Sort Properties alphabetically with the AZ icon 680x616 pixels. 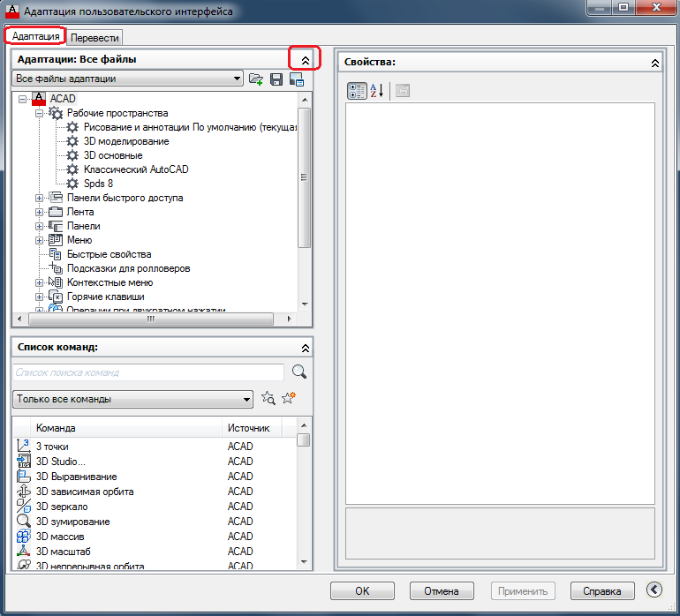376,91
